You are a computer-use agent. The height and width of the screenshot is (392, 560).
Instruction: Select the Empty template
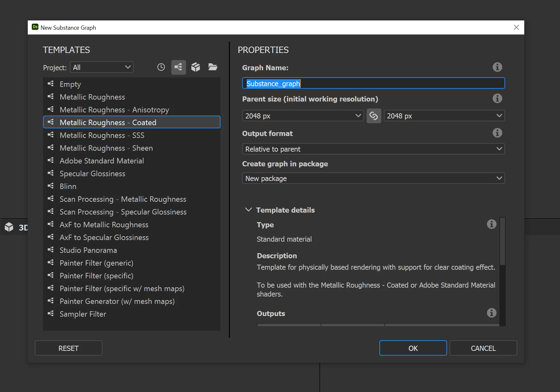132,84
